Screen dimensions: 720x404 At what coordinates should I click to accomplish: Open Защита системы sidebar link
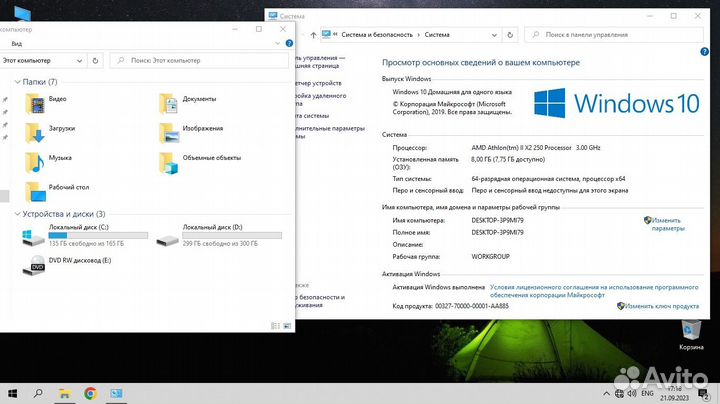pyautogui.click(x=313, y=116)
